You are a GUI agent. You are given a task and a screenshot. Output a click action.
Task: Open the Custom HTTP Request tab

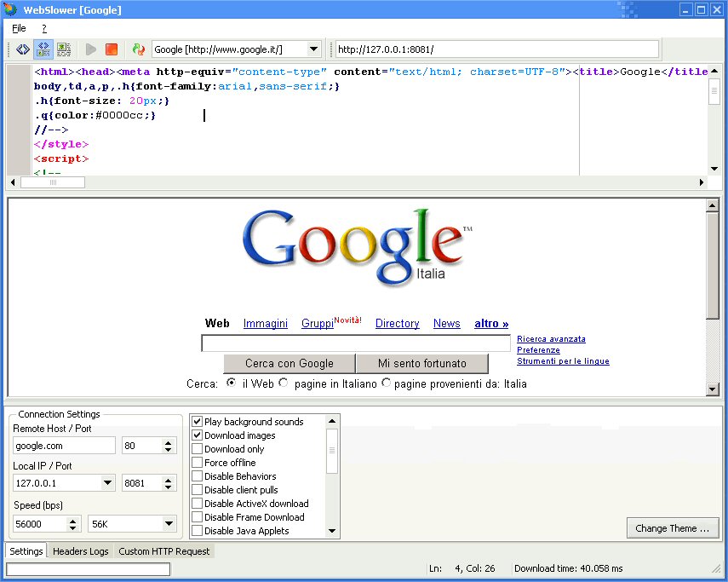coord(163,551)
